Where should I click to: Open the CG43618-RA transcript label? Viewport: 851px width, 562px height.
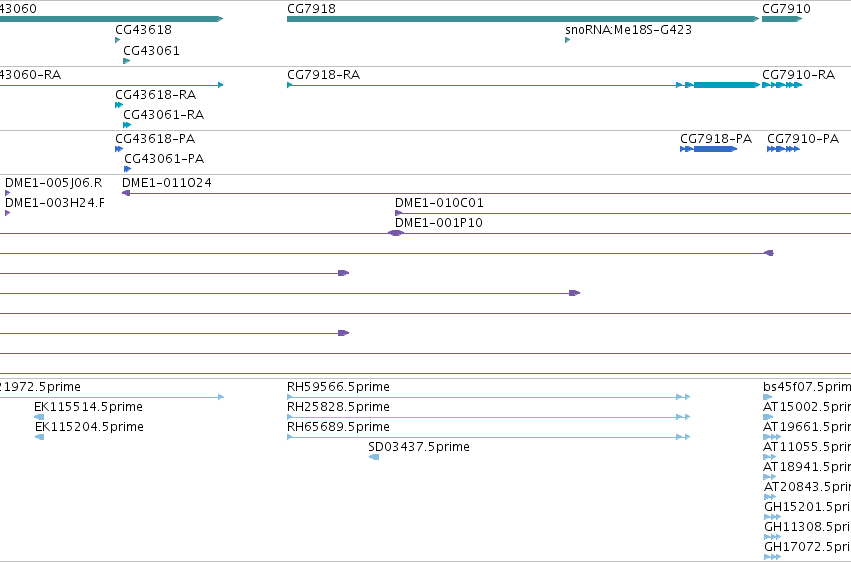pyautogui.click(x=156, y=94)
